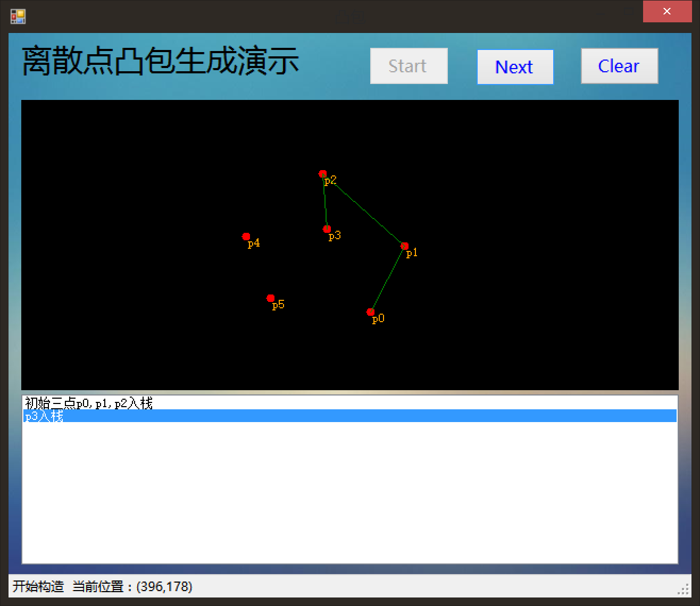Click the red point labeled p0
This screenshot has width=700, height=606.
370,312
